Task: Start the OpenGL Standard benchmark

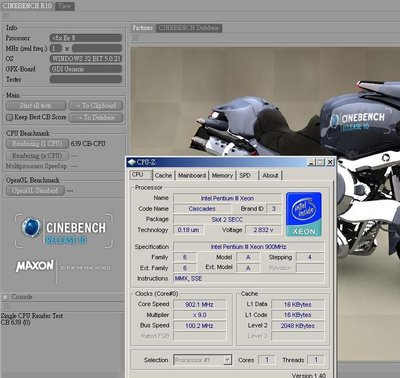Action: 35,191
